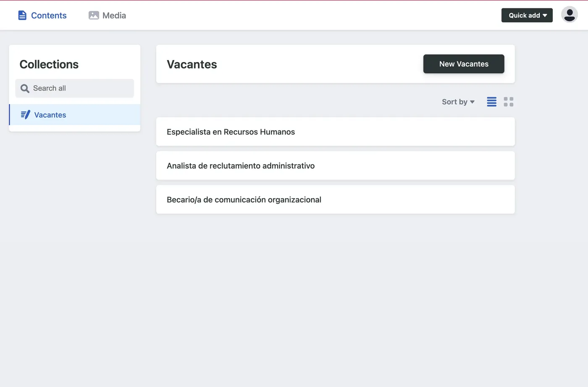Click the New Vacantes button
Viewport: 588px width, 387px height.
point(464,64)
